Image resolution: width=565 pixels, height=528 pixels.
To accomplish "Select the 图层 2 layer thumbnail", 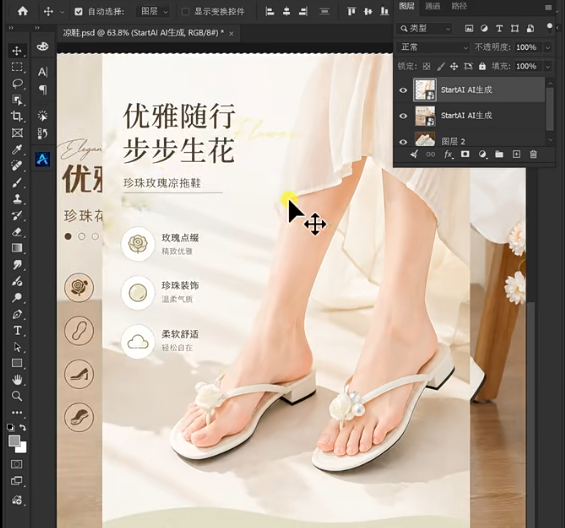I will click(425, 139).
